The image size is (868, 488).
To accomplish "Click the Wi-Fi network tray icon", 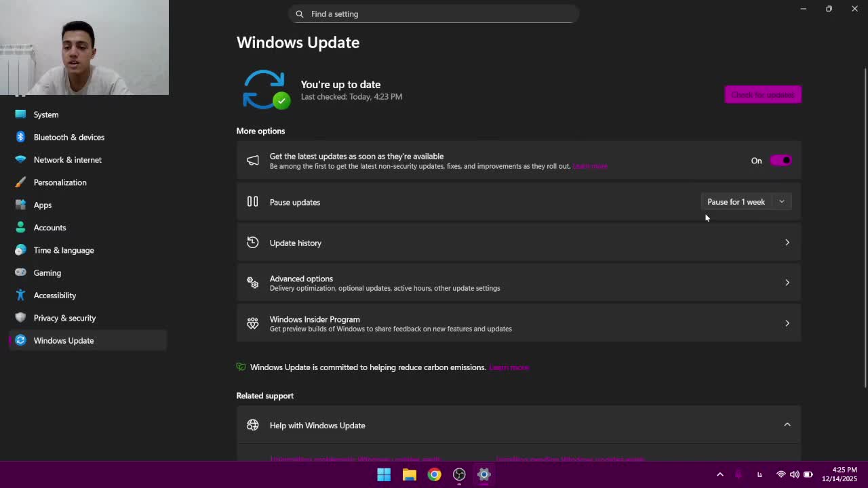I will 781,474.
